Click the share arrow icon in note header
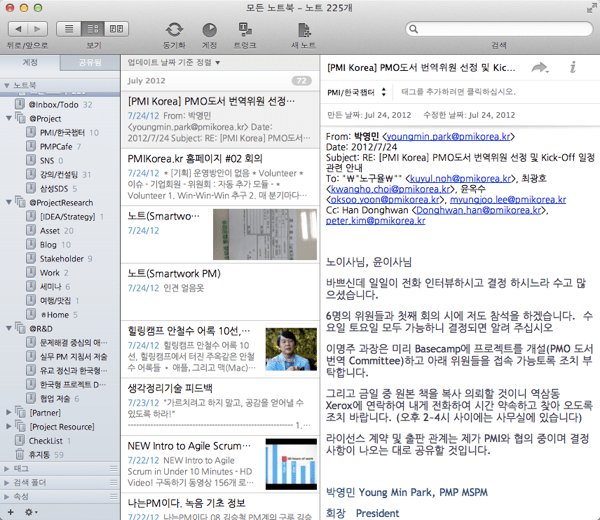This screenshot has width=600, height=520. [x=540, y=67]
